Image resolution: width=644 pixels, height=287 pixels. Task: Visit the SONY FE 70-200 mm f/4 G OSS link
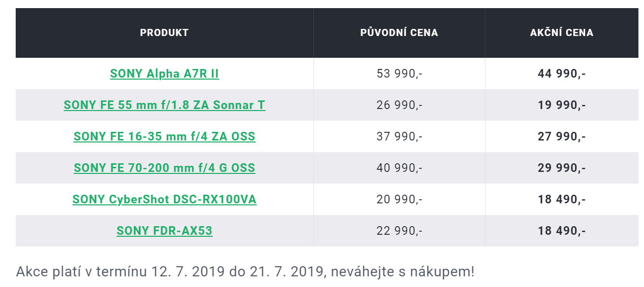click(165, 168)
